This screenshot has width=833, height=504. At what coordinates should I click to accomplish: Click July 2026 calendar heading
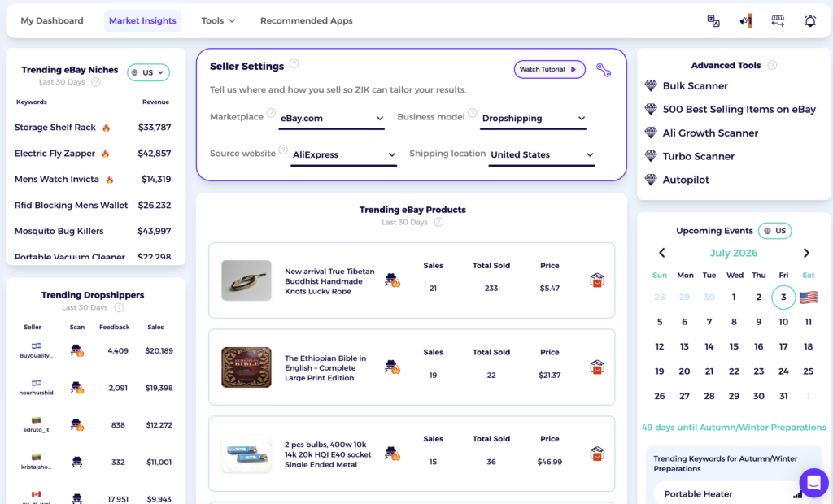(734, 254)
